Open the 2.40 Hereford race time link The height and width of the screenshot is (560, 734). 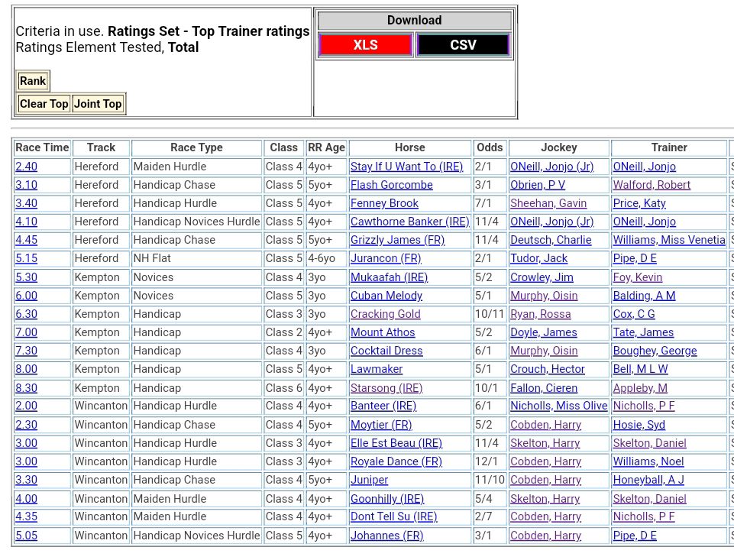tap(26, 167)
